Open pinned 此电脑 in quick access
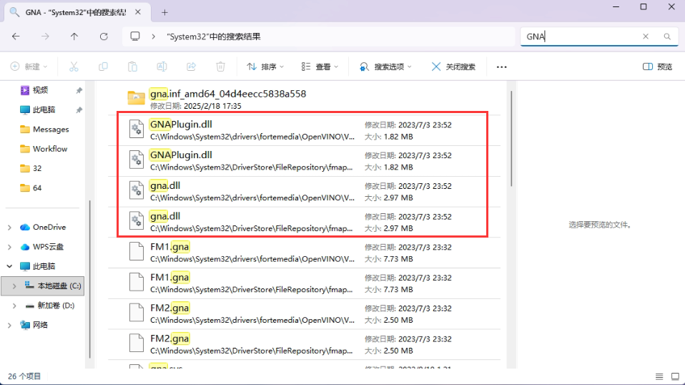 [x=43, y=110]
